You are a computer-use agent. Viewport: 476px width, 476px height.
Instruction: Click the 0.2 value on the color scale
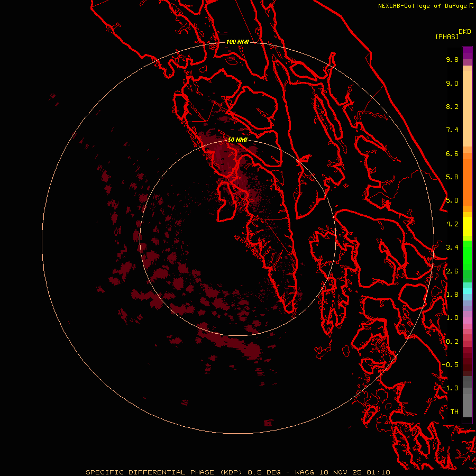coord(452,342)
